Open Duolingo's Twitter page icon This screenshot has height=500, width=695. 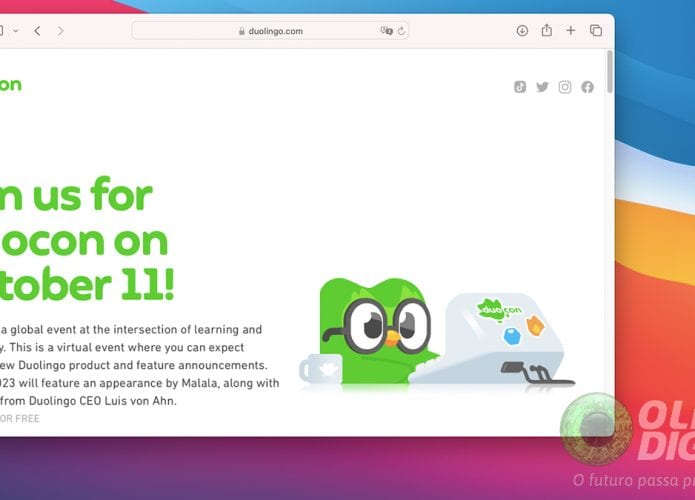(542, 87)
